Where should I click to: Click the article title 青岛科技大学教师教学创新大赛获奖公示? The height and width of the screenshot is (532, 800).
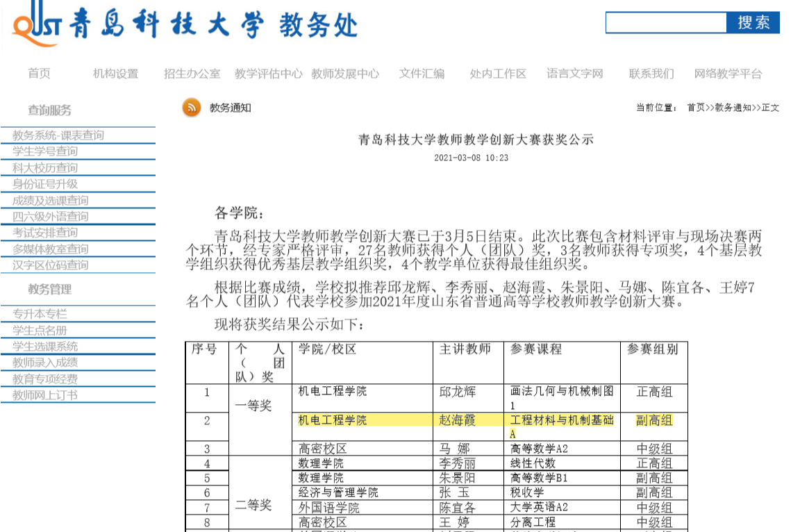pyautogui.click(x=476, y=139)
